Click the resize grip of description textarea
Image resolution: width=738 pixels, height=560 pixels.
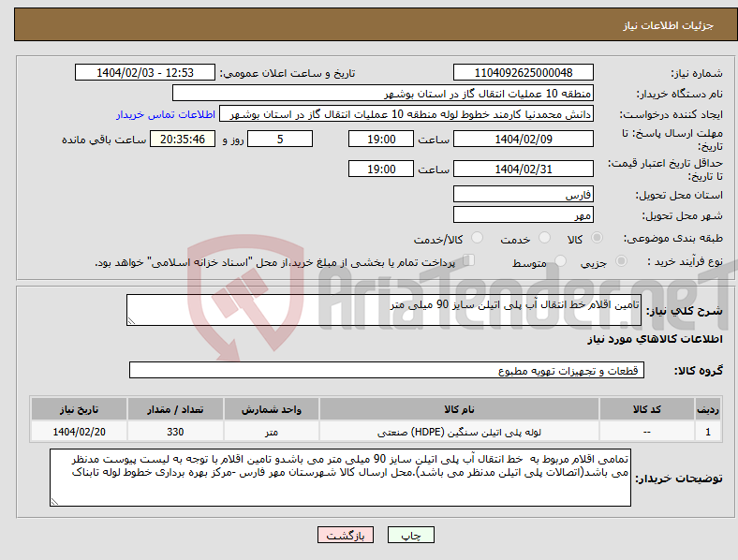[x=131, y=321]
